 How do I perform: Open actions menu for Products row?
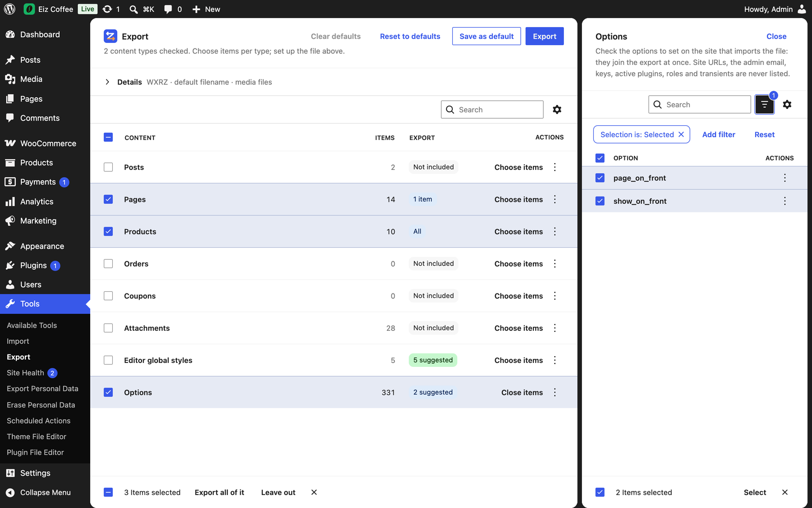[555, 231]
